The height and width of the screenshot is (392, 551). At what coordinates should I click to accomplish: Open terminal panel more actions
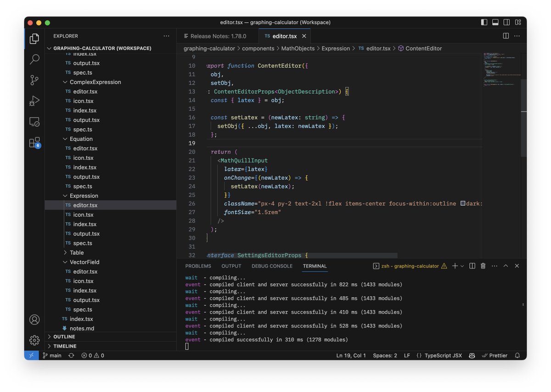coord(494,266)
